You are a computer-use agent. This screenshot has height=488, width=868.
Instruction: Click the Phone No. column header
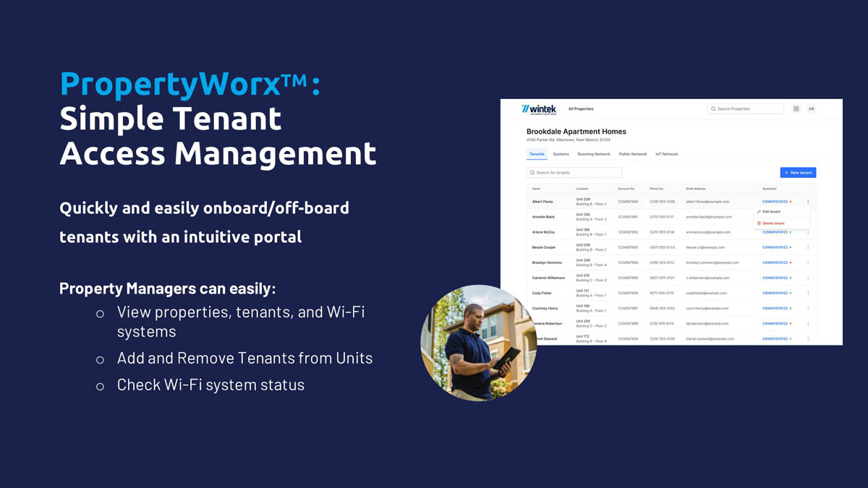point(657,189)
